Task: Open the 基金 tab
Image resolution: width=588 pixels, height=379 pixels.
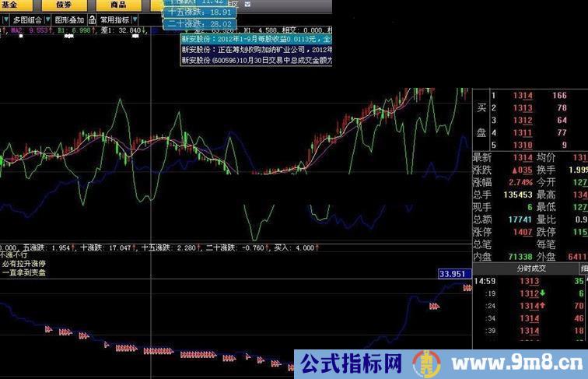Action: (12, 5)
